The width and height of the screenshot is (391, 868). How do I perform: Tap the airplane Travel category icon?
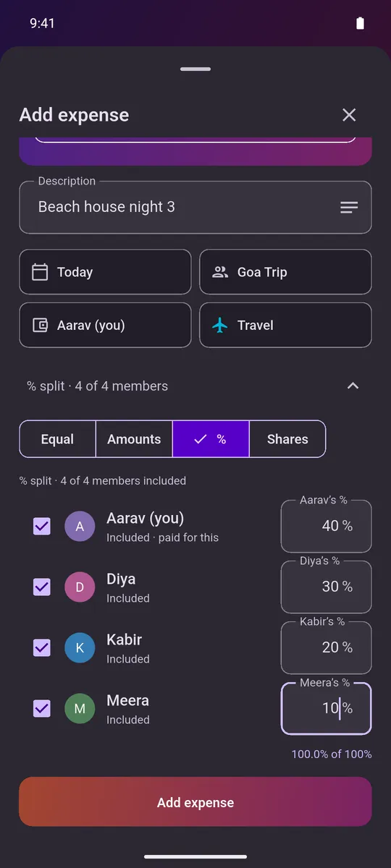(x=220, y=325)
